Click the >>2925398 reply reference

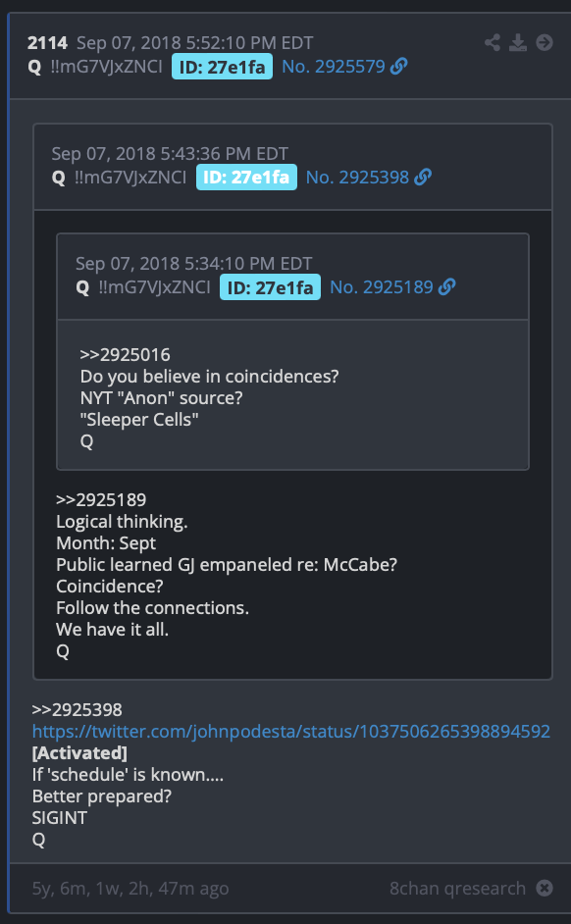[x=78, y=709]
